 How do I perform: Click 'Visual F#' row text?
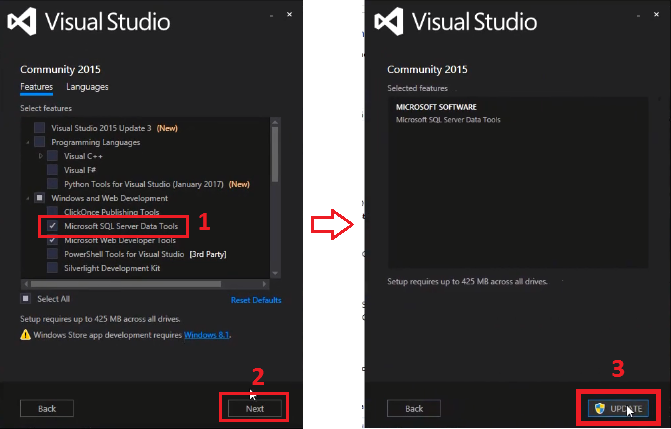point(80,170)
